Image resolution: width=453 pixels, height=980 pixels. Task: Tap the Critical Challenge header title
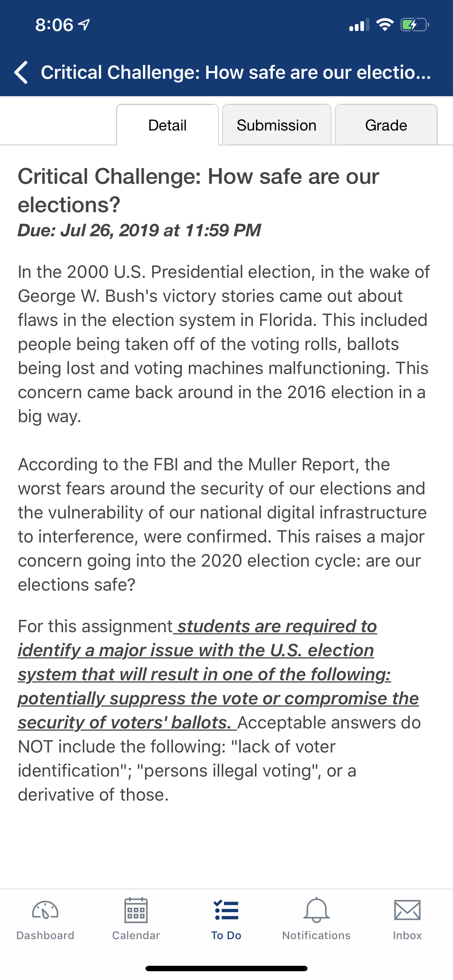[236, 72]
